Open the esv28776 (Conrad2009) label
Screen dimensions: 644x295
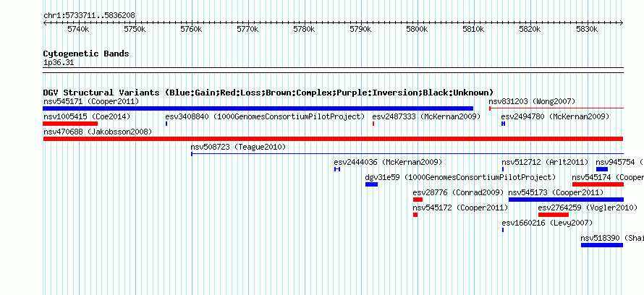point(458,192)
